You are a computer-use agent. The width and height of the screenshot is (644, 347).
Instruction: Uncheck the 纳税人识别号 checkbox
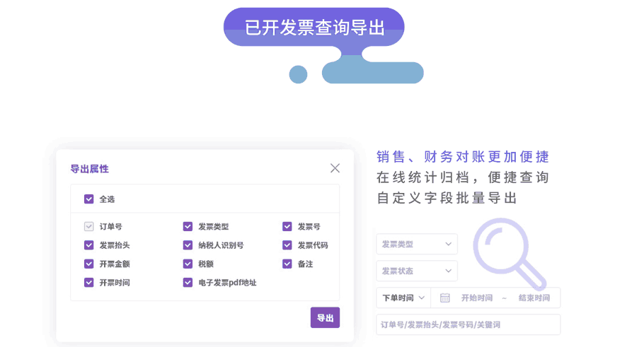click(x=188, y=245)
